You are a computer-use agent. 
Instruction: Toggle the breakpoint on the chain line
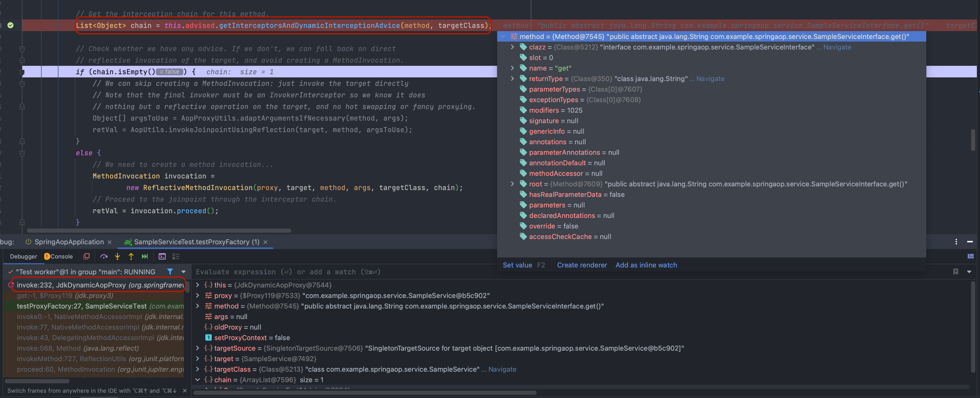point(11,26)
